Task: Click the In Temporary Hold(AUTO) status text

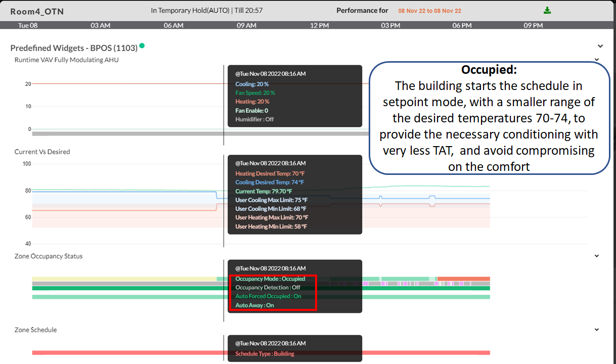Action: pos(206,11)
